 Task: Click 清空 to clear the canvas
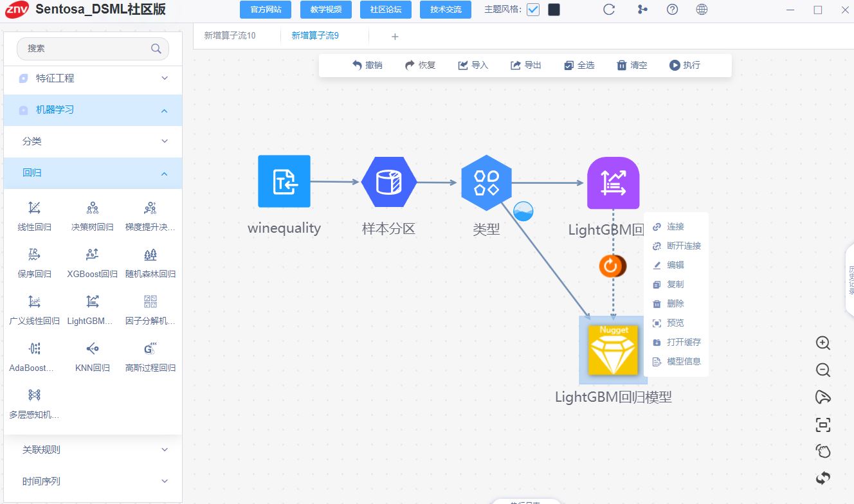point(631,65)
